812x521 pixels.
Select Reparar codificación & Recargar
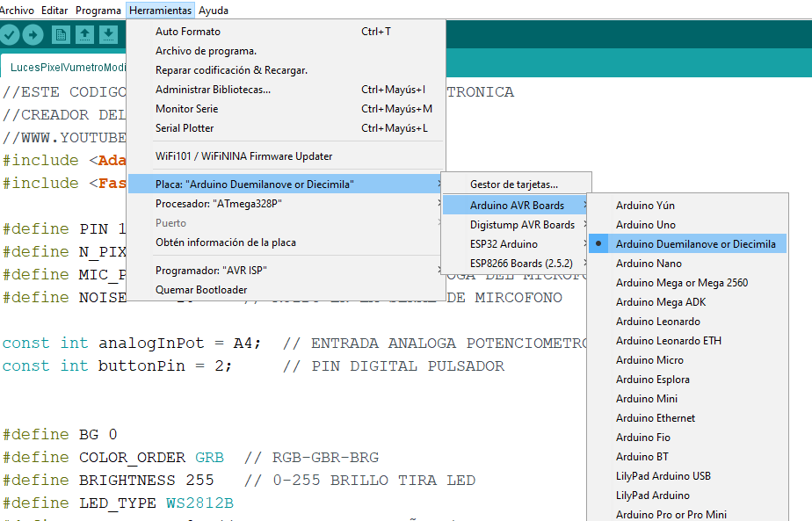point(286,70)
